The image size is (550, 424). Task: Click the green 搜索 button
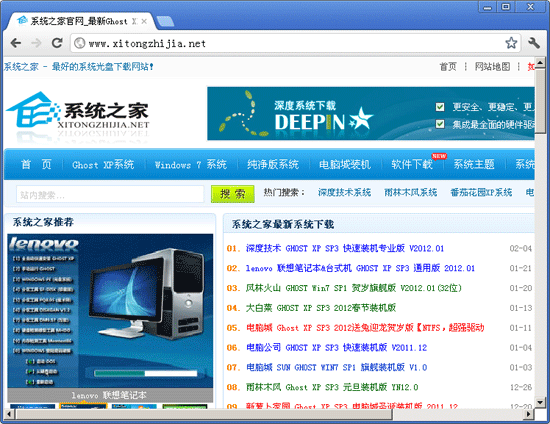[233, 194]
